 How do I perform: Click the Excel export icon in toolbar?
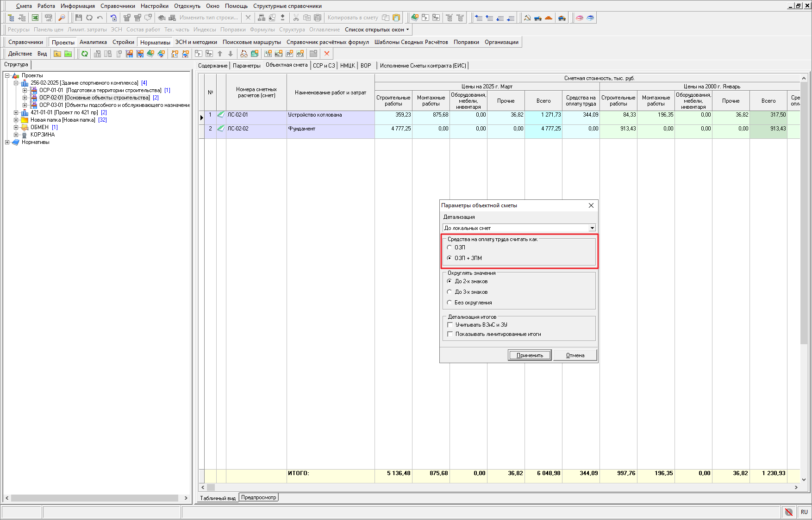[x=35, y=18]
